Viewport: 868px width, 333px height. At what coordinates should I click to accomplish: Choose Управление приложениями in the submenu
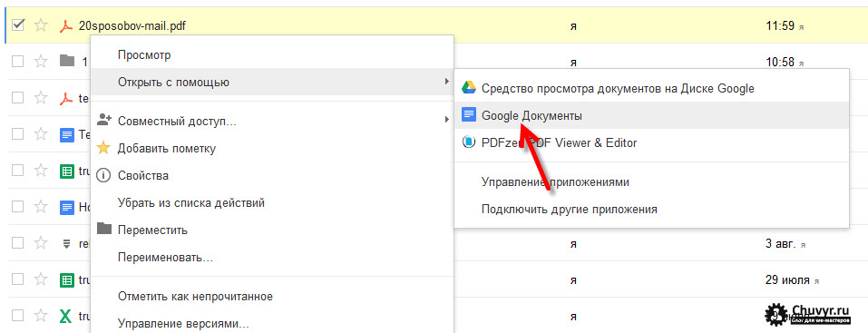555,181
